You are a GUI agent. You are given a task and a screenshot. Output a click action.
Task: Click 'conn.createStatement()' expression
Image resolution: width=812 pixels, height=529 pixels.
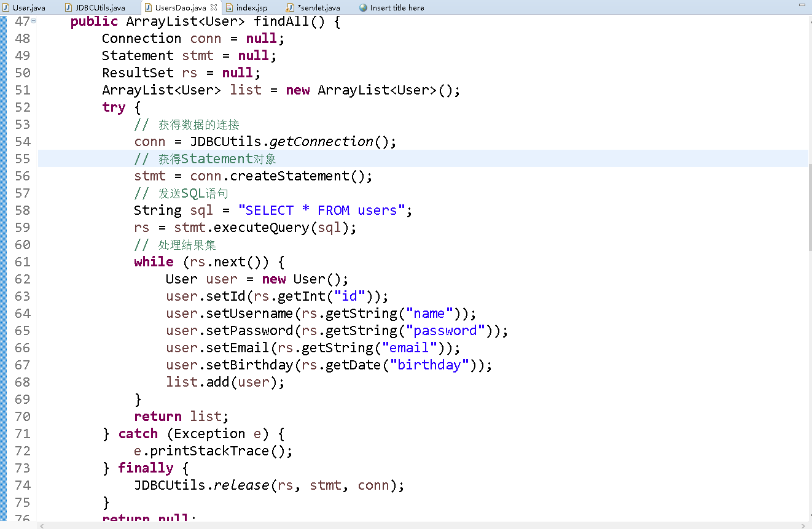coord(279,176)
